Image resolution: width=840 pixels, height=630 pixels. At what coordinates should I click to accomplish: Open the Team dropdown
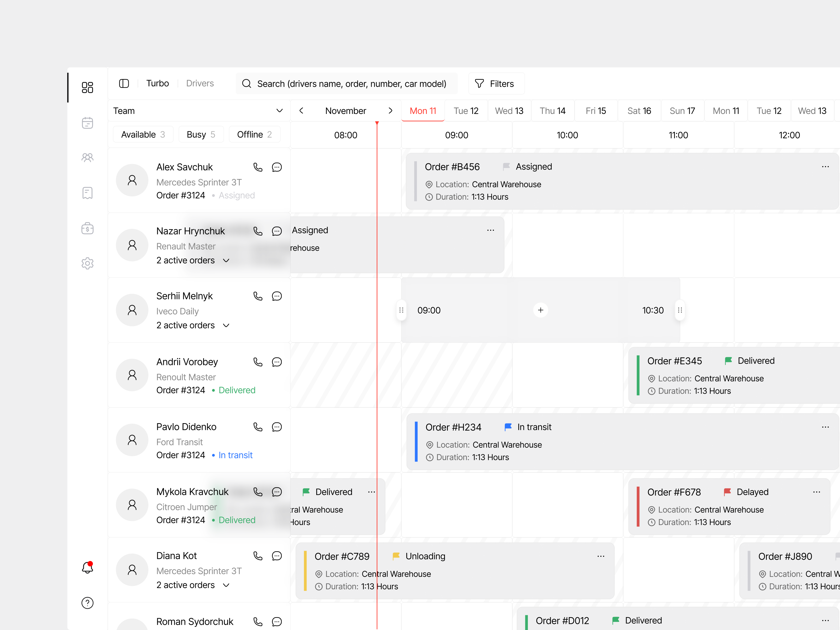199,111
